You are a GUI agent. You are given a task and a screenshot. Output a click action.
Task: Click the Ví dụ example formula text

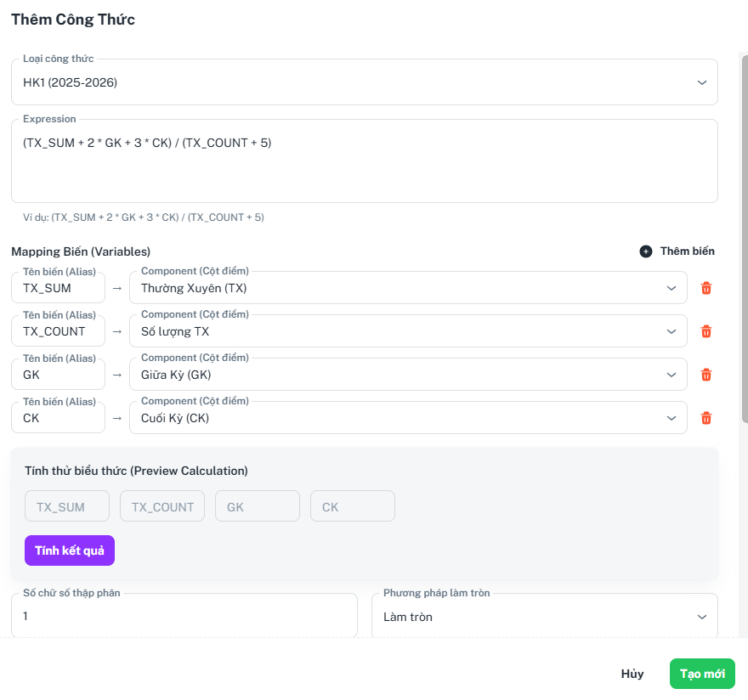(x=143, y=217)
